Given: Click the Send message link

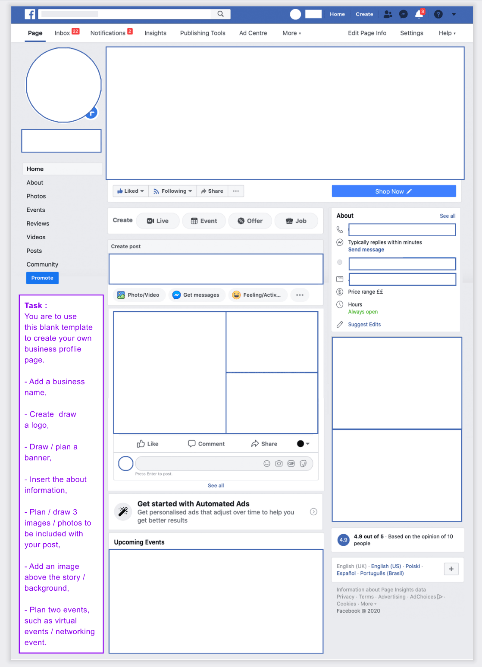Looking at the screenshot, I should click(366, 250).
